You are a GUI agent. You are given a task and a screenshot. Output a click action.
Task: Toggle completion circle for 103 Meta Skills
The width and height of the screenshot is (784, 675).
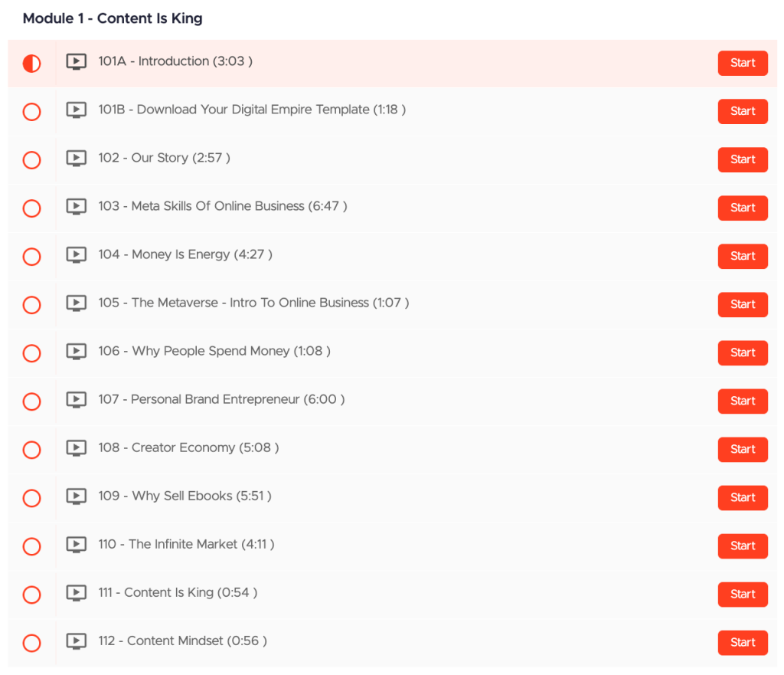(31, 208)
